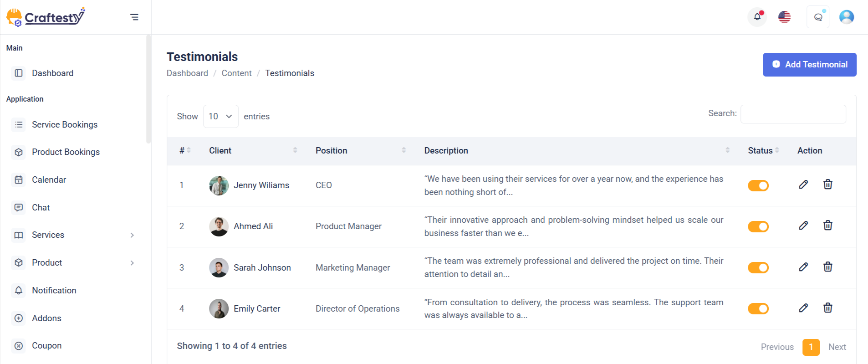
Task: Click Addons plus-circle icon
Action: pyautogui.click(x=19, y=318)
